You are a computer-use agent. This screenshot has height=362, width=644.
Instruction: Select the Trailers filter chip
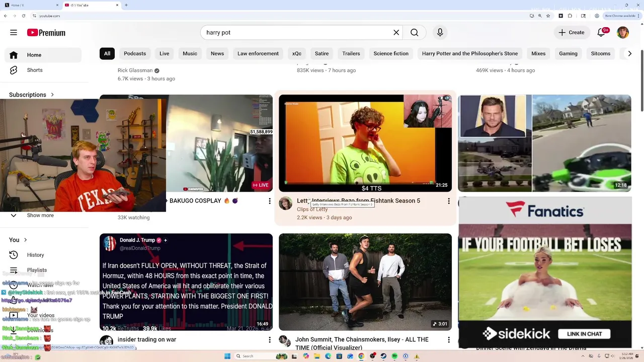pos(351,54)
